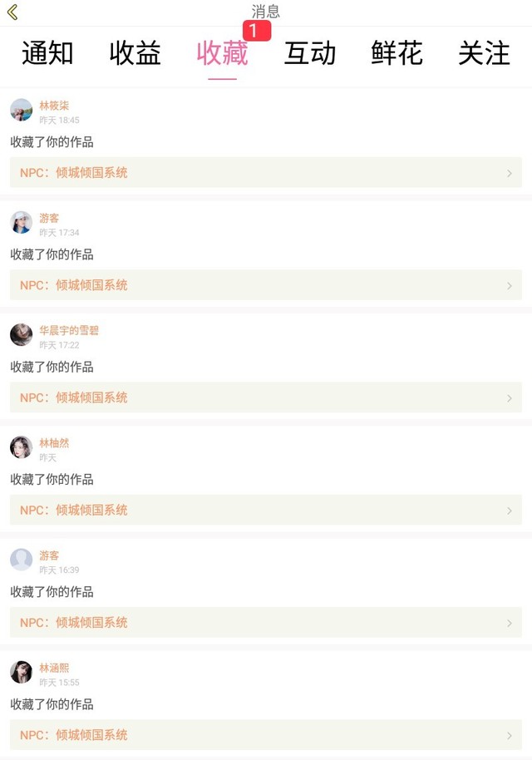This screenshot has width=532, height=760.
Task: Show the 鲜花 tab
Action: point(397,53)
